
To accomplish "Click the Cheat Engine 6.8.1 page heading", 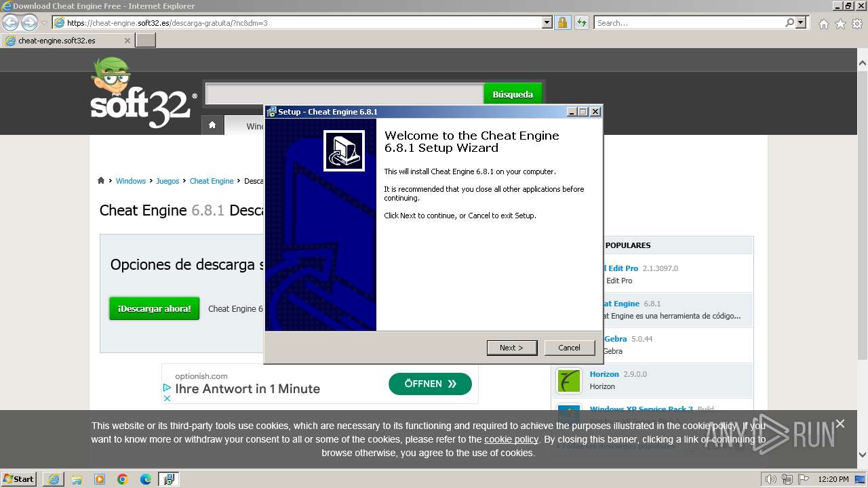I will (x=182, y=210).
